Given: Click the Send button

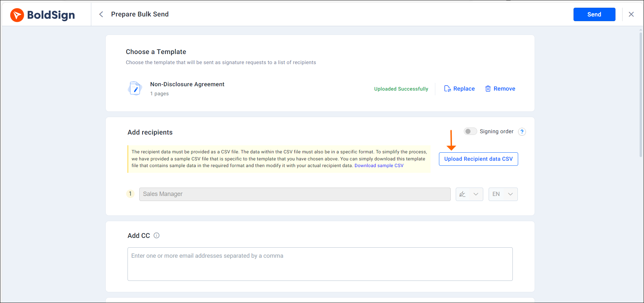Looking at the screenshot, I should [x=594, y=14].
